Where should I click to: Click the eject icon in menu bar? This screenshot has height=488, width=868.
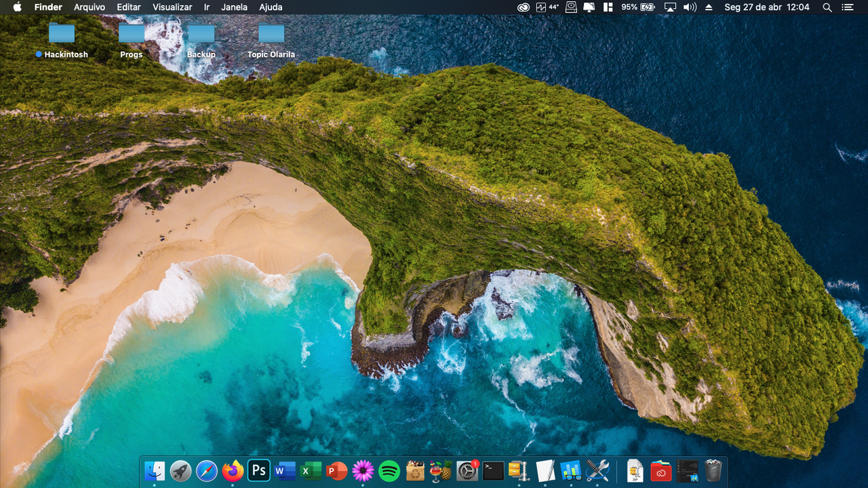[709, 7]
